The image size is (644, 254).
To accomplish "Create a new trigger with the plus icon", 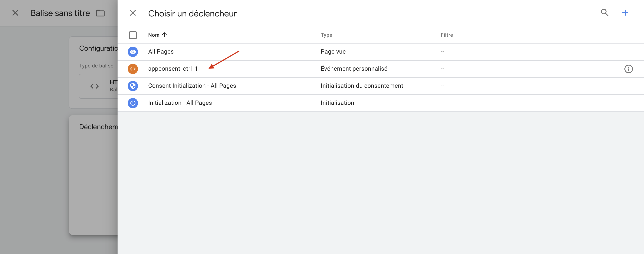I will click(625, 13).
